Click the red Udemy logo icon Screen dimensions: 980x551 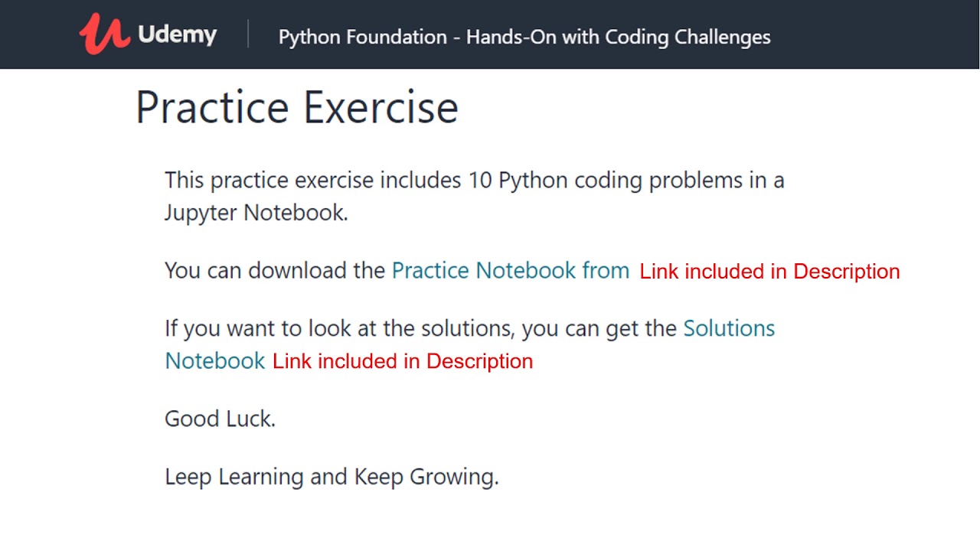coord(104,34)
